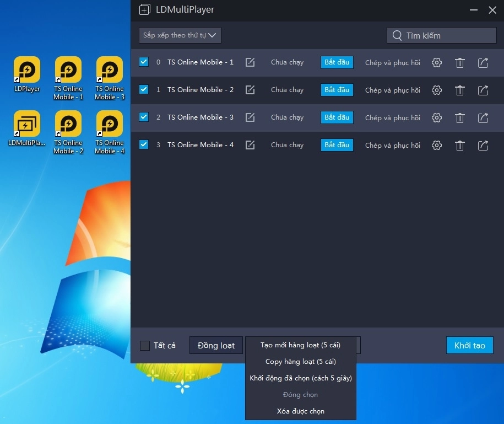Close the LDMultiPlayer window
This screenshot has width=504, height=424.
point(492,10)
